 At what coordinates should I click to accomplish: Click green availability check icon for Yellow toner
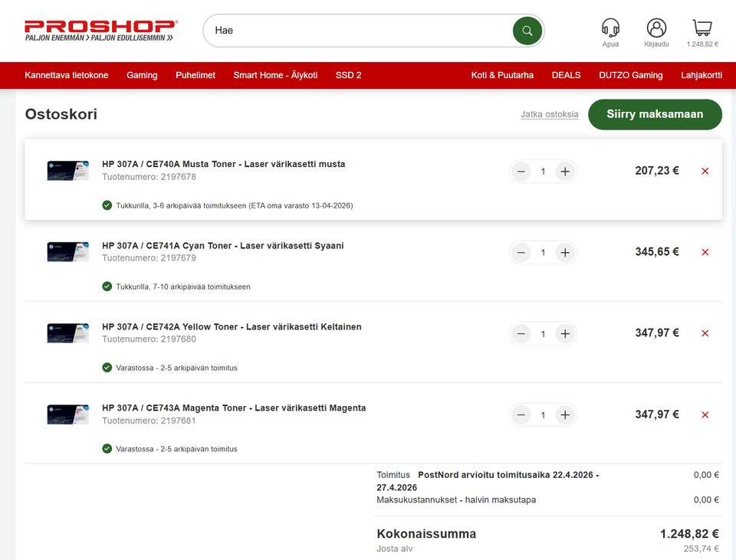coord(107,367)
